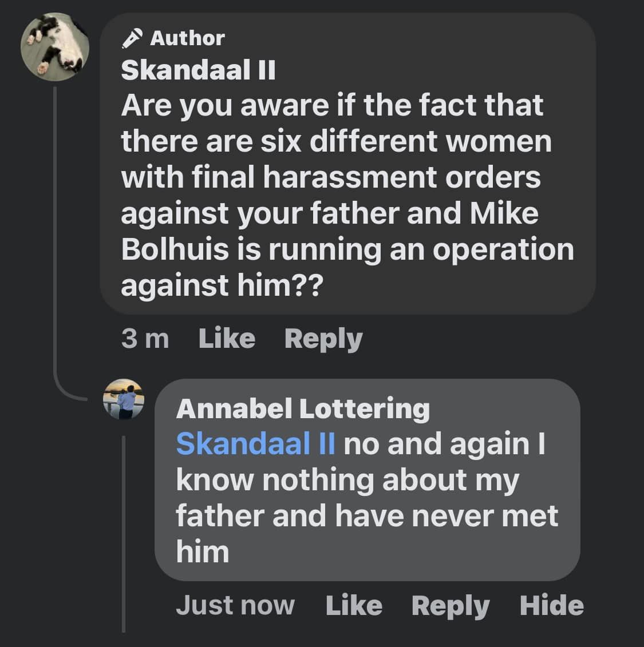Reply to Annabel Lottering's comment
The width and height of the screenshot is (644, 647).
click(451, 605)
